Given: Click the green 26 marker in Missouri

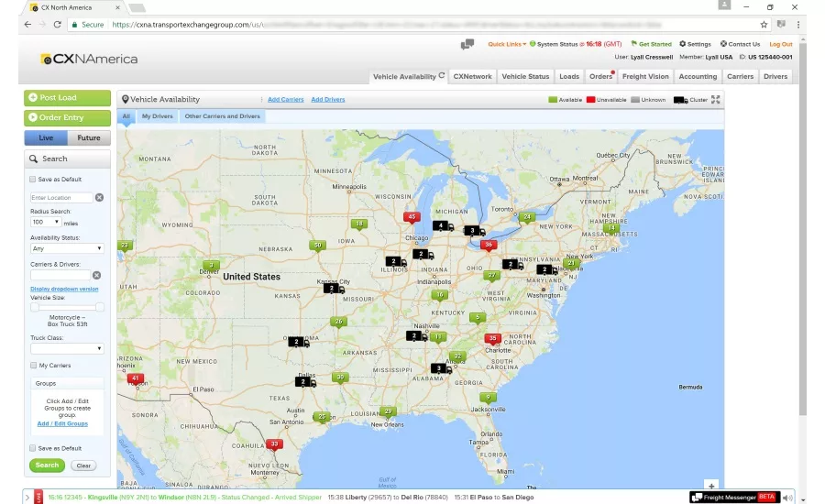Looking at the screenshot, I should click(338, 322).
